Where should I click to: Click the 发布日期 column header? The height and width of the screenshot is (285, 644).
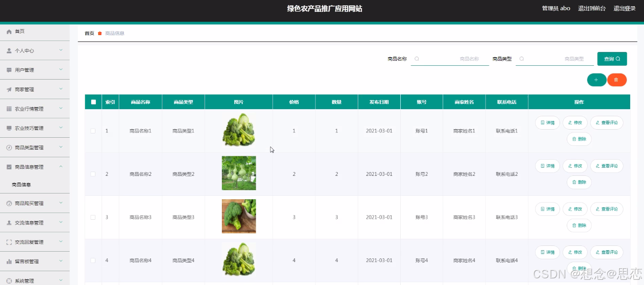(x=379, y=102)
